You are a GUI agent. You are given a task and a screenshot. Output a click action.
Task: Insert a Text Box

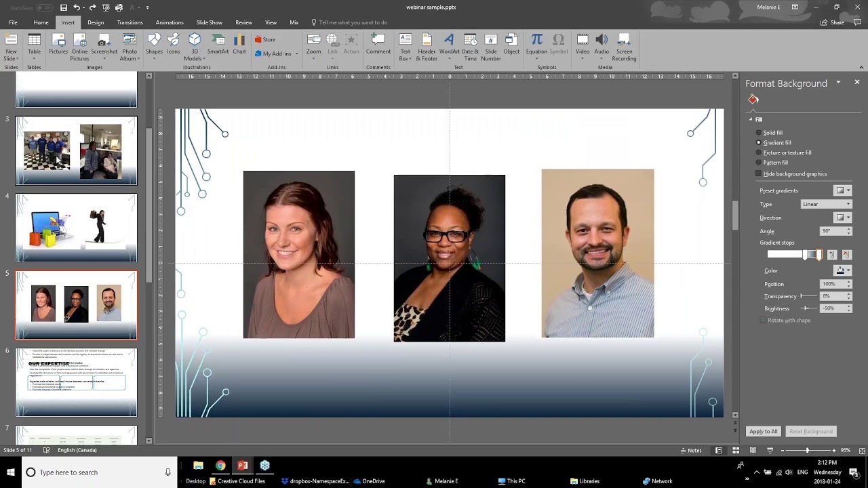tap(405, 47)
